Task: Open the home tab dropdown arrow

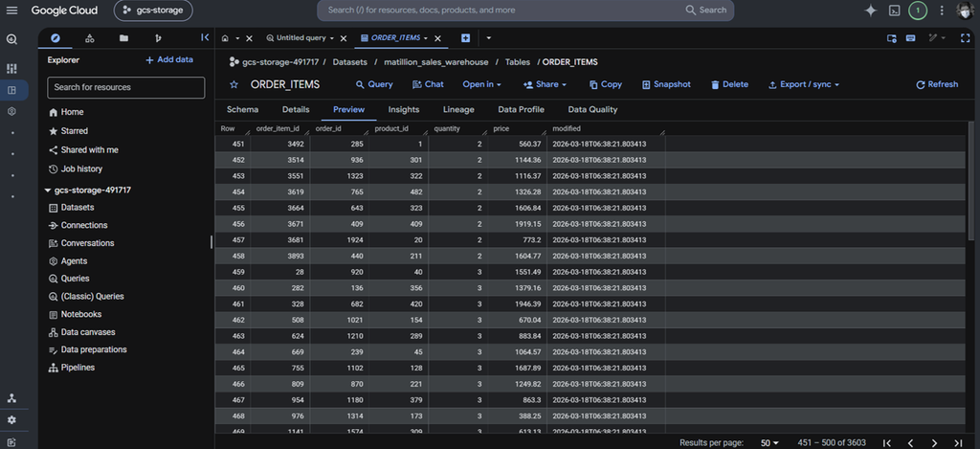Action: tap(237, 38)
